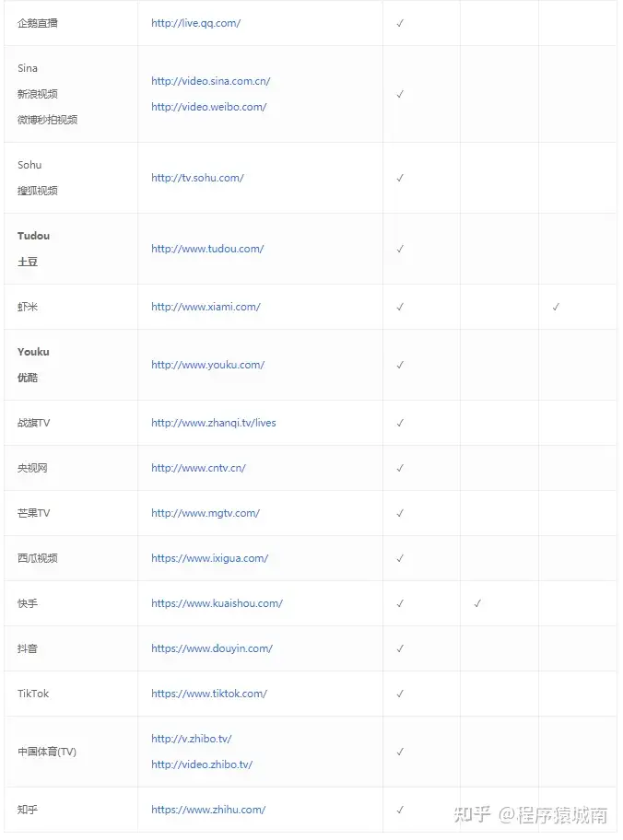
Task: Open the www.ixigua.com link
Action: tap(209, 558)
